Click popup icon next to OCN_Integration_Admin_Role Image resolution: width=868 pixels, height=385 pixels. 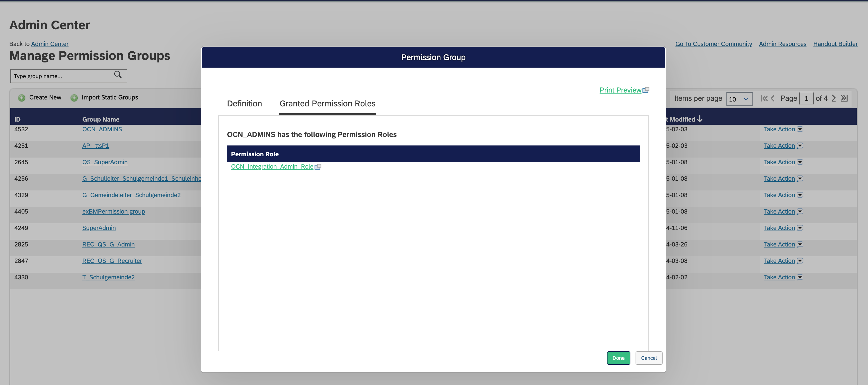coord(318,167)
